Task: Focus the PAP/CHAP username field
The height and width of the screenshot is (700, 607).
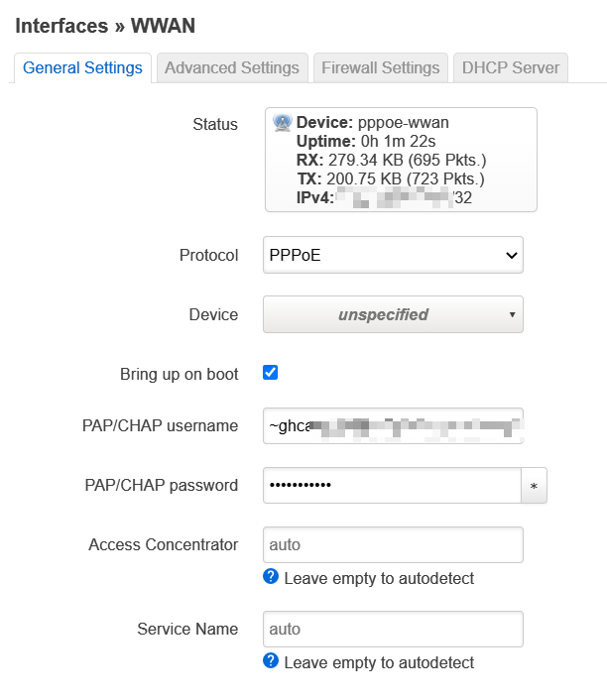Action: click(393, 425)
